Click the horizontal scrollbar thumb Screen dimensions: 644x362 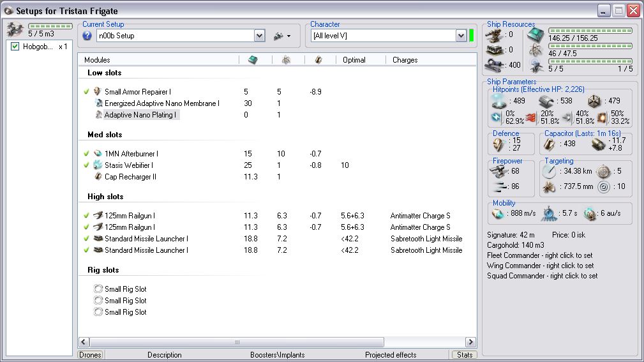(x=237, y=342)
